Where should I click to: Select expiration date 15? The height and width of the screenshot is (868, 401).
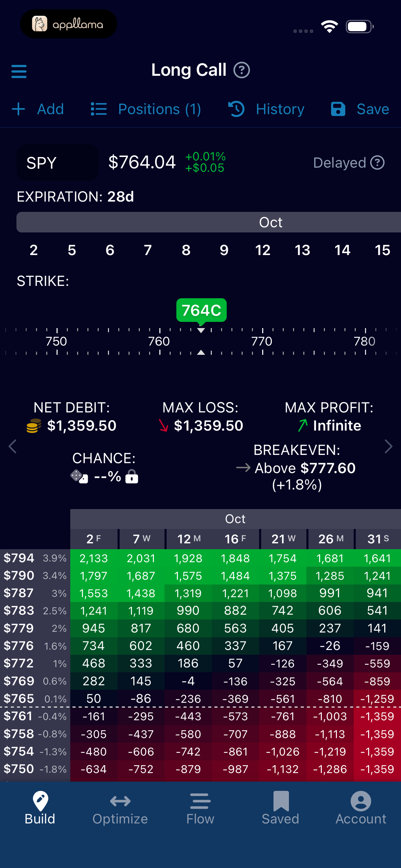point(382,250)
